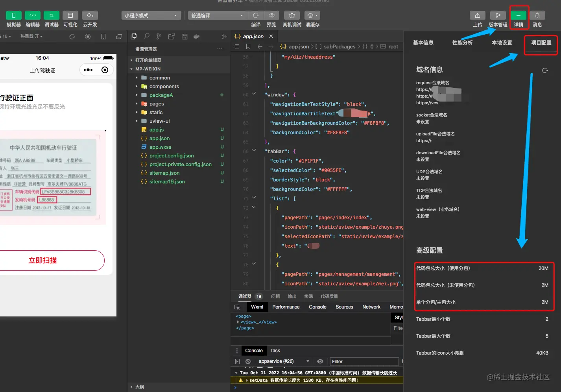Open the 清缓存 clear cache dropdown
The image size is (561, 392).
click(x=312, y=15)
